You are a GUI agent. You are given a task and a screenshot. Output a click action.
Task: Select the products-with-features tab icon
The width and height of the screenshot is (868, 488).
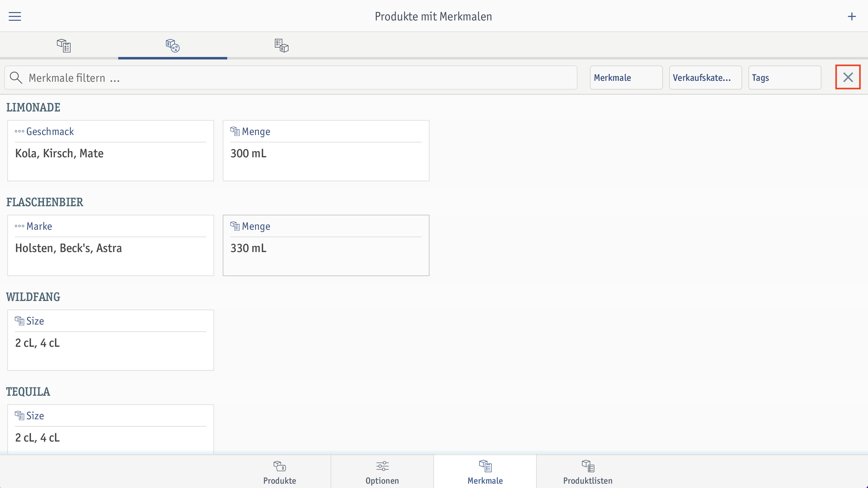coord(172,45)
